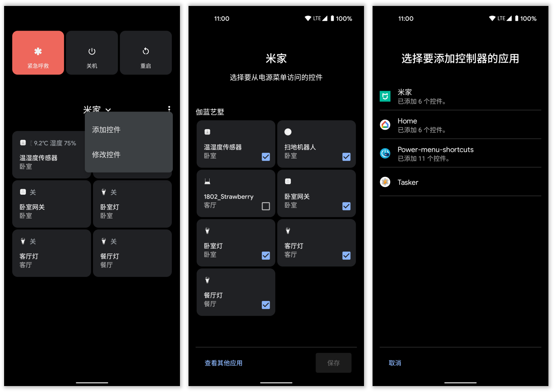The image size is (554, 392).
Task: Click the bulb icon on 客厅灯 selection card
Action: pyautogui.click(x=288, y=231)
